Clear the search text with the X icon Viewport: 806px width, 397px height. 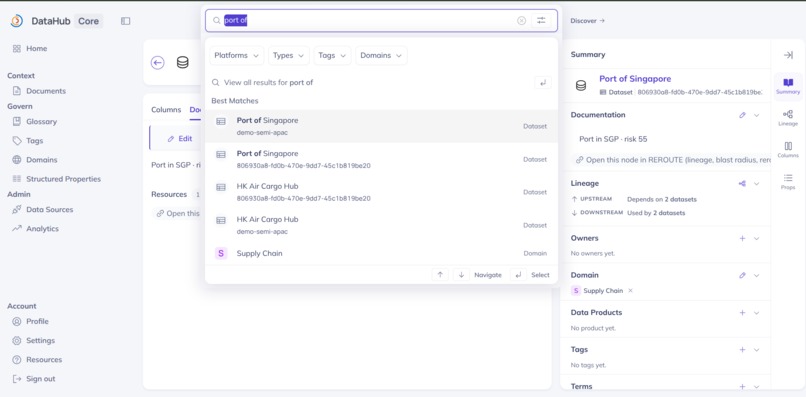521,21
